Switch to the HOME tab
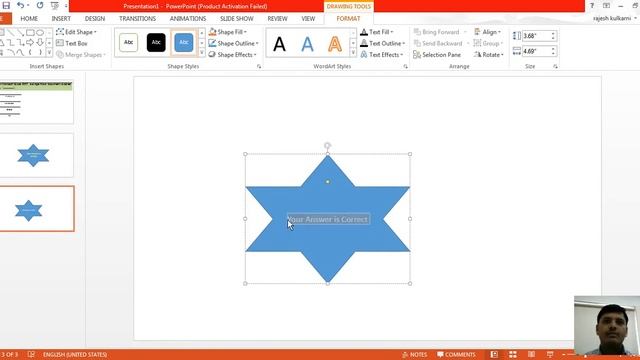The image size is (640, 360). pos(29,19)
